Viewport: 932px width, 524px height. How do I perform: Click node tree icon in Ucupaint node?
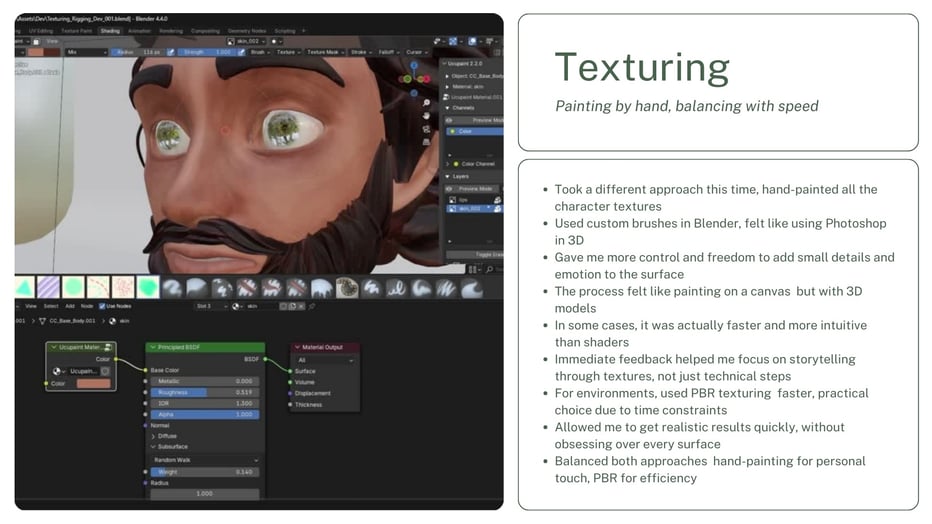(108, 348)
